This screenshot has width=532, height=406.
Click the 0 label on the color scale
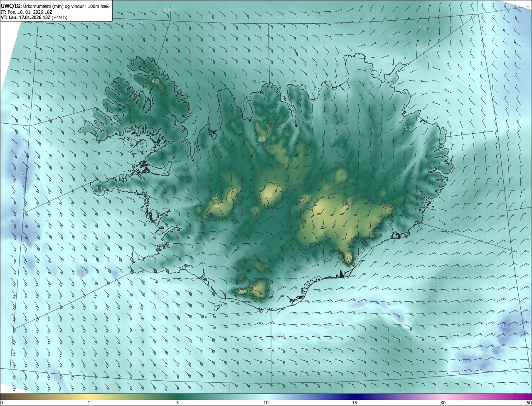pos(1,403)
